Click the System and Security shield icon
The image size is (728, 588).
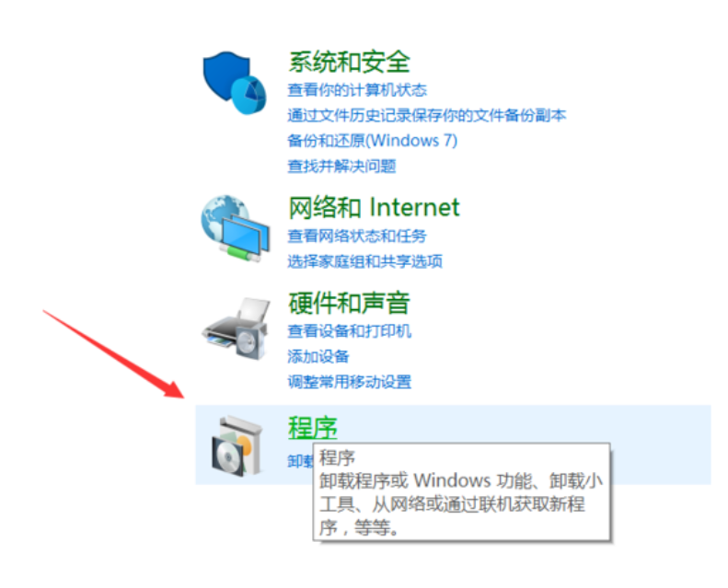(235, 83)
